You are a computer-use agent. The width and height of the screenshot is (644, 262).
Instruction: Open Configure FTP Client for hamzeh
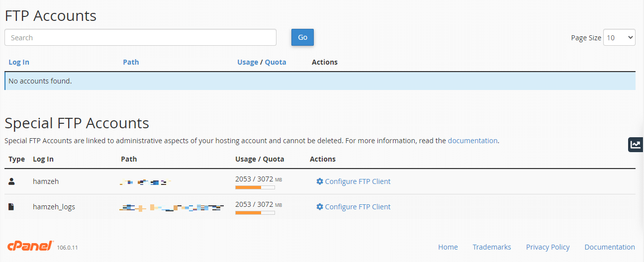(x=358, y=181)
